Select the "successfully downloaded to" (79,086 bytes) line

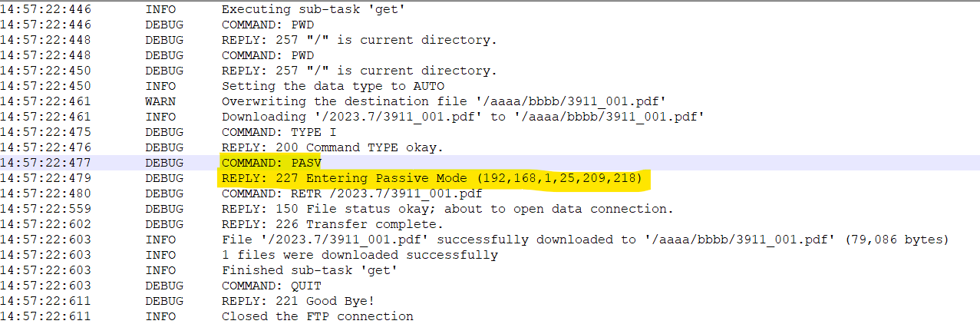tap(585, 240)
